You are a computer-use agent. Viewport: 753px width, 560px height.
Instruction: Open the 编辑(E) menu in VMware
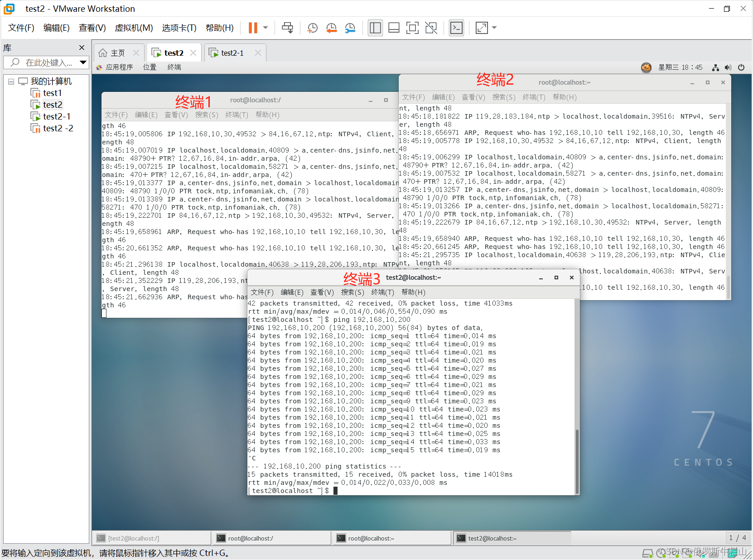point(57,28)
